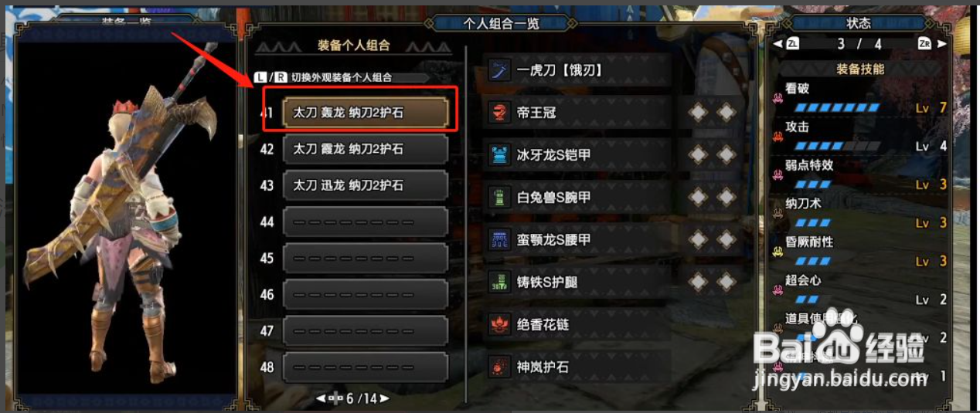Click the red helmet icon for 帝王冠
Screen dimensions: 980x413
pyautogui.click(x=500, y=113)
